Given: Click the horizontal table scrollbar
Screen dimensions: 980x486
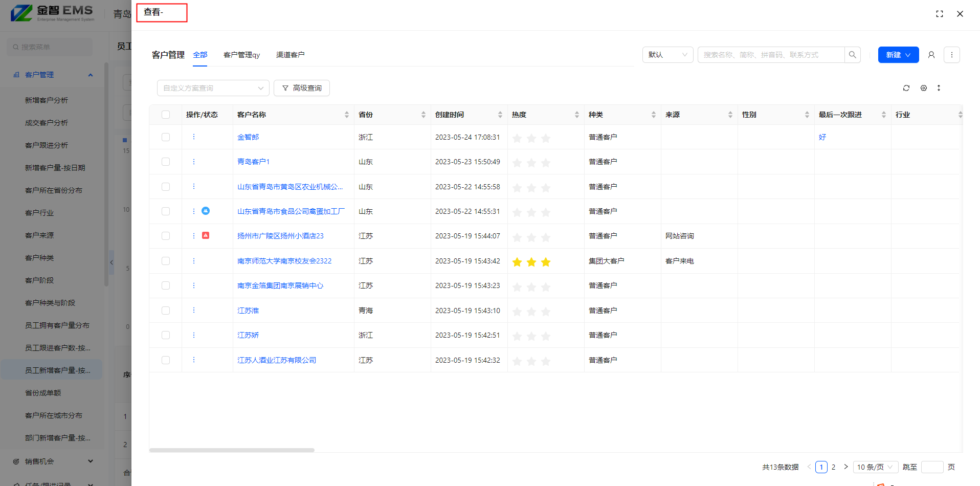Looking at the screenshot, I should pyautogui.click(x=232, y=450).
